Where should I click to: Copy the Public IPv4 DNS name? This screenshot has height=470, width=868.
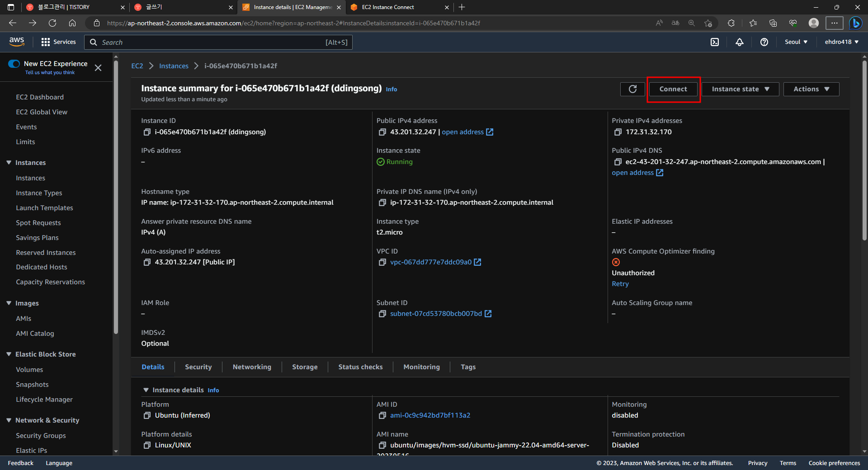(x=618, y=162)
